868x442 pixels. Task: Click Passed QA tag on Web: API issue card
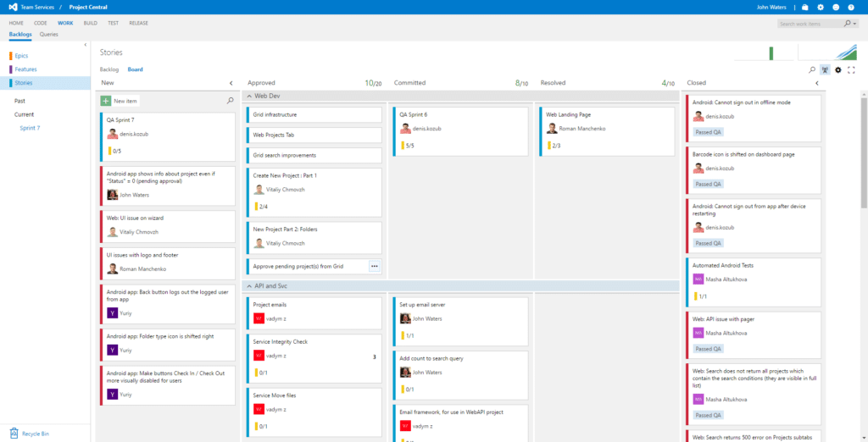click(709, 349)
